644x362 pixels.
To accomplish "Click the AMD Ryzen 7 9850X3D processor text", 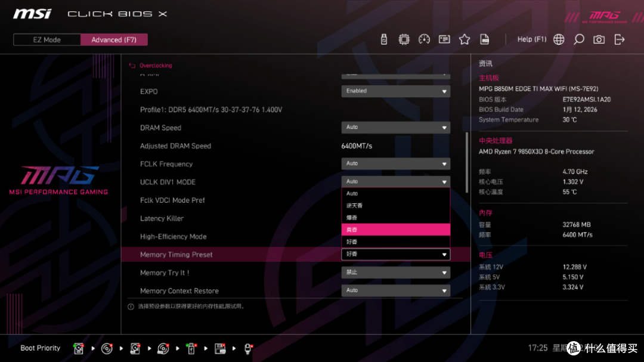I will [x=536, y=151].
